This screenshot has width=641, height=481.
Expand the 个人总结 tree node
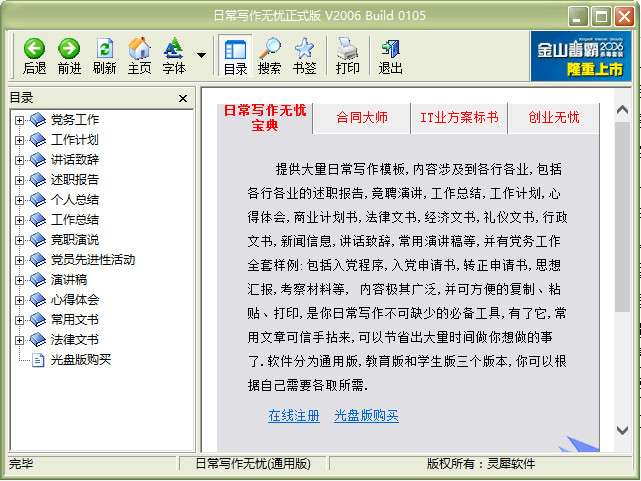pyautogui.click(x=19, y=200)
